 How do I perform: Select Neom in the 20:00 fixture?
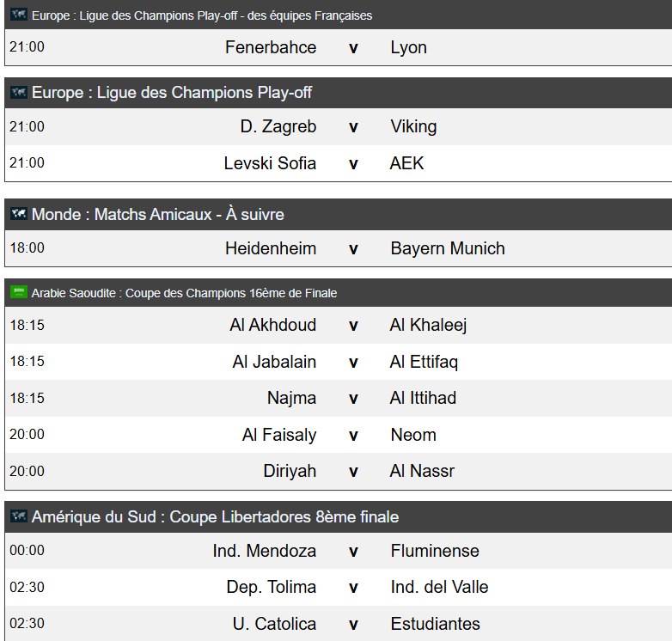[413, 435]
